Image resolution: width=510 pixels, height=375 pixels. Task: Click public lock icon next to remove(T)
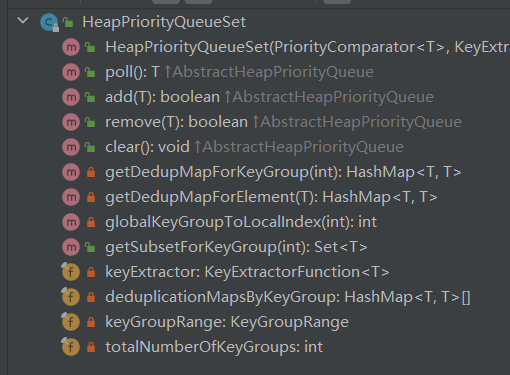pyautogui.click(x=90, y=122)
